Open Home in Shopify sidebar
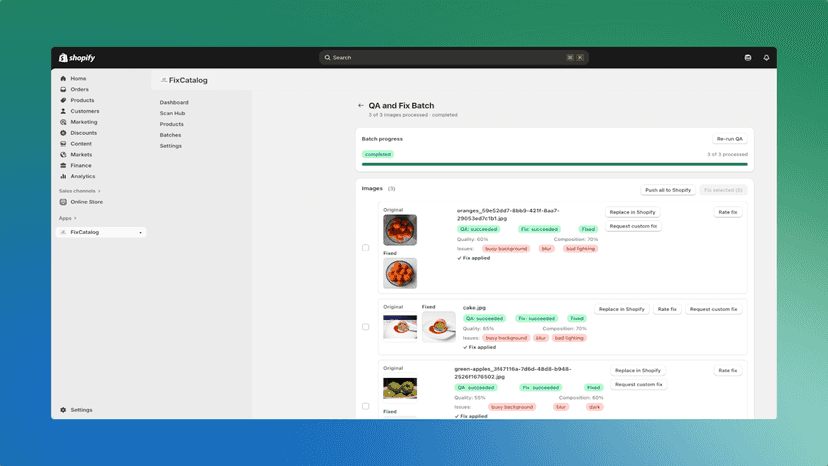The height and width of the screenshot is (466, 828). (78, 78)
